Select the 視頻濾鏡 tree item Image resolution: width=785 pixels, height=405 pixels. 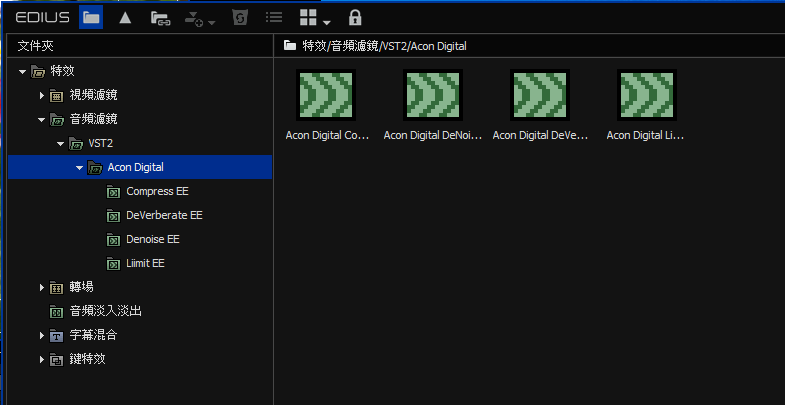[94, 95]
